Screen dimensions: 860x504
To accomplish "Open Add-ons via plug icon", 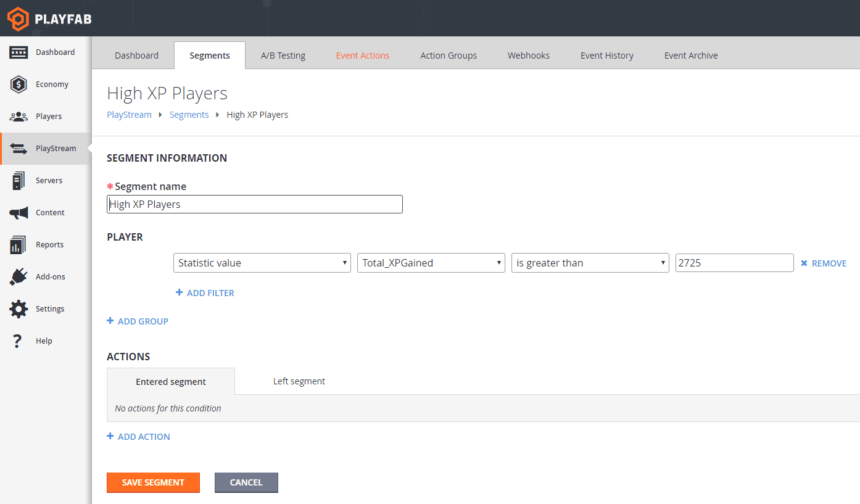I will click(x=19, y=276).
